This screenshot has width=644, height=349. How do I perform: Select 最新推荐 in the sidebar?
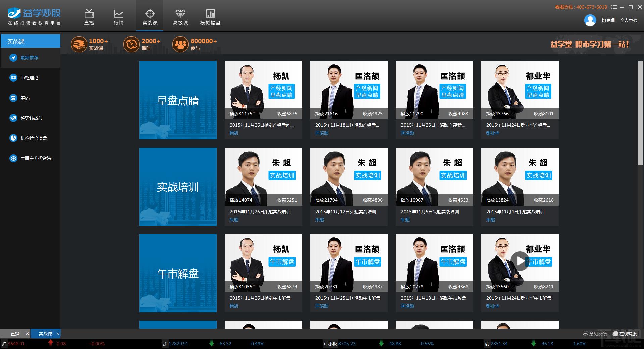(30, 58)
